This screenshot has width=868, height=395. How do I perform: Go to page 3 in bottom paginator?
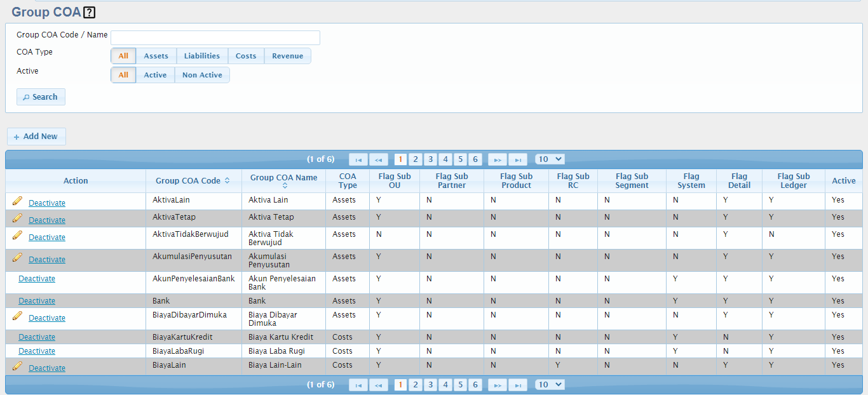pos(430,385)
